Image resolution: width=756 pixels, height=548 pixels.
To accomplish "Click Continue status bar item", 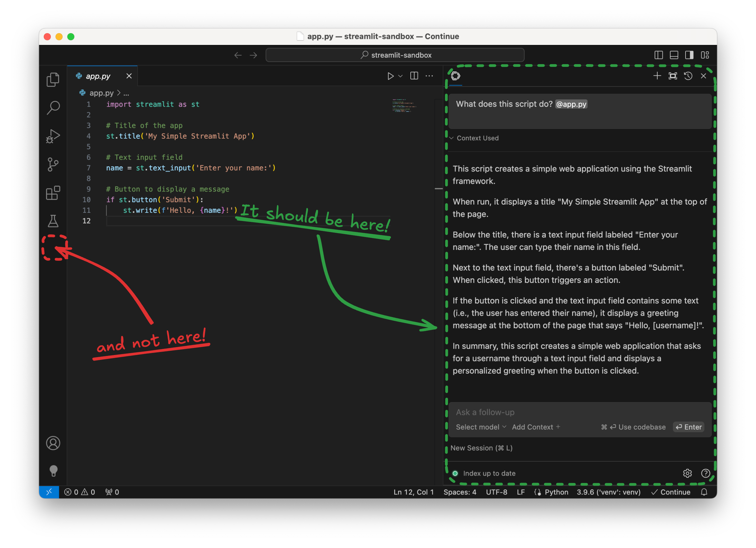I will (671, 492).
